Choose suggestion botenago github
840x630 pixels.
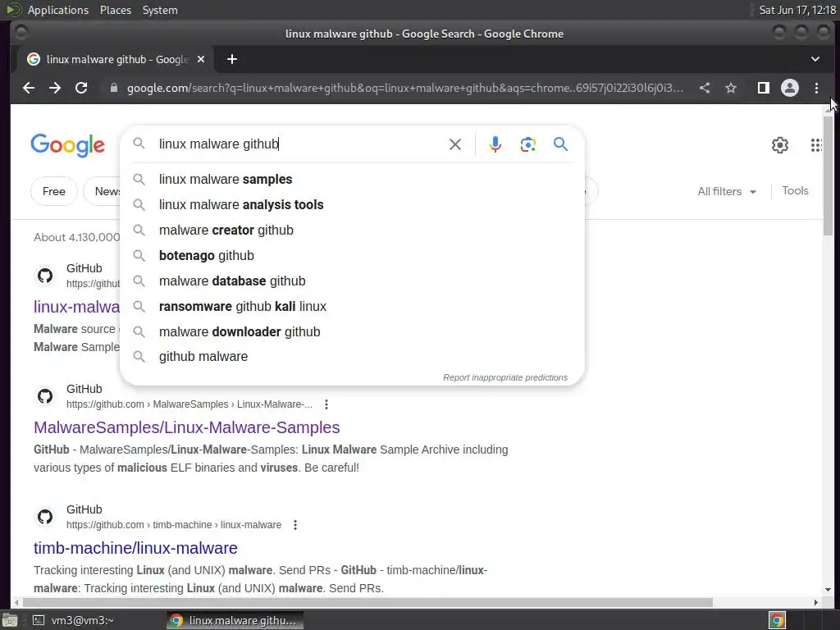(x=353, y=256)
